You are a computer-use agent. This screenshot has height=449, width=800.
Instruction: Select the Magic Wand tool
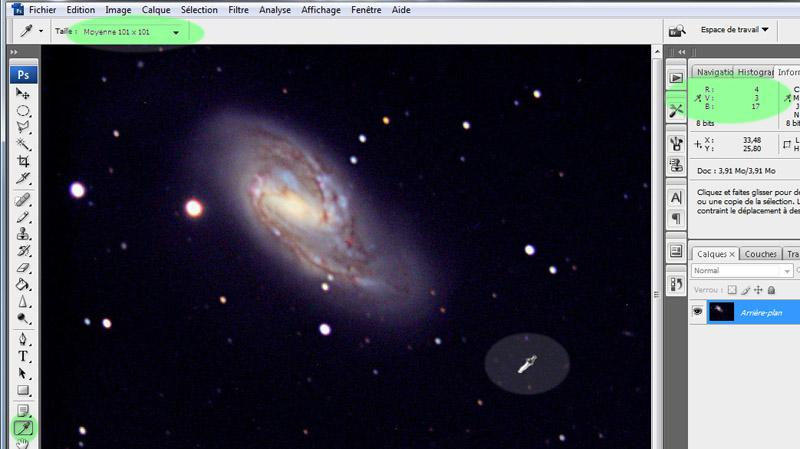[x=22, y=144]
